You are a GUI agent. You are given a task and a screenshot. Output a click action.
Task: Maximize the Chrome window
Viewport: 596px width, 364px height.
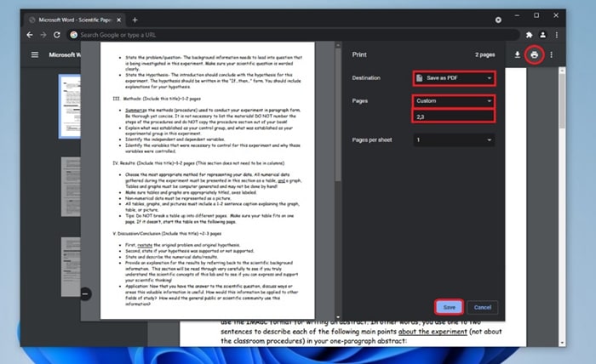tap(536, 15)
